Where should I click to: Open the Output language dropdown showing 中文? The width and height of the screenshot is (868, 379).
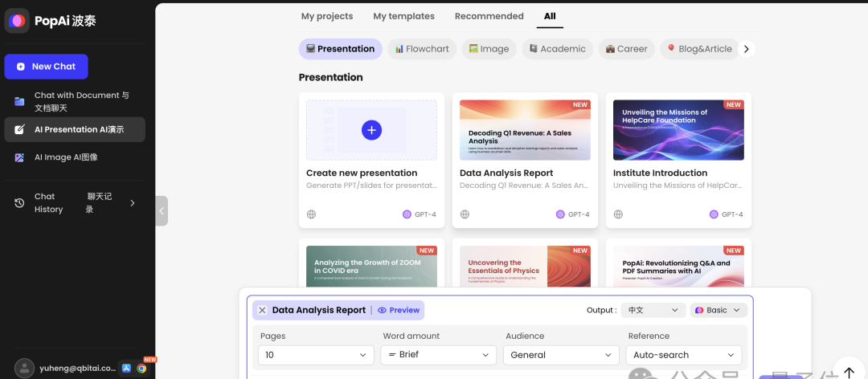tap(653, 310)
